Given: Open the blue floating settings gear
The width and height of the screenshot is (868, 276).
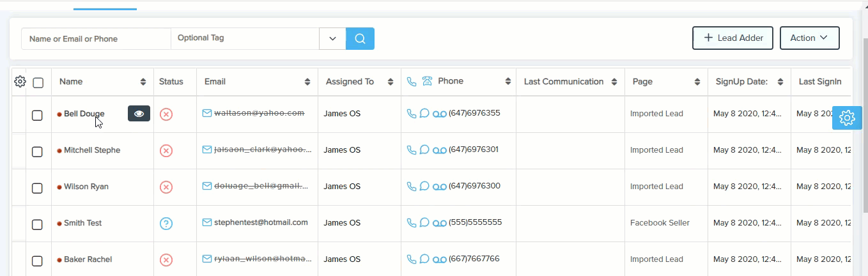Looking at the screenshot, I should pos(847,118).
